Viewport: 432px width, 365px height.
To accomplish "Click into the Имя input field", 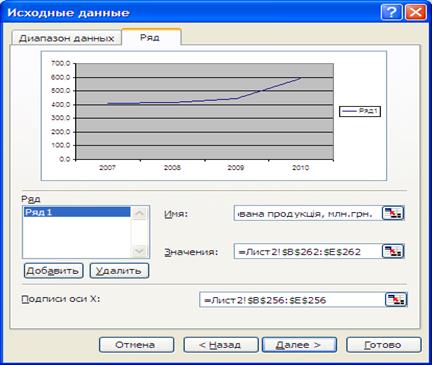I will (307, 213).
